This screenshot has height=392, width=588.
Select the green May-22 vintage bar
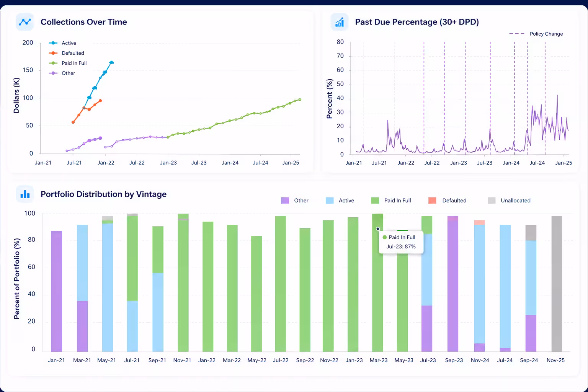tap(256, 294)
